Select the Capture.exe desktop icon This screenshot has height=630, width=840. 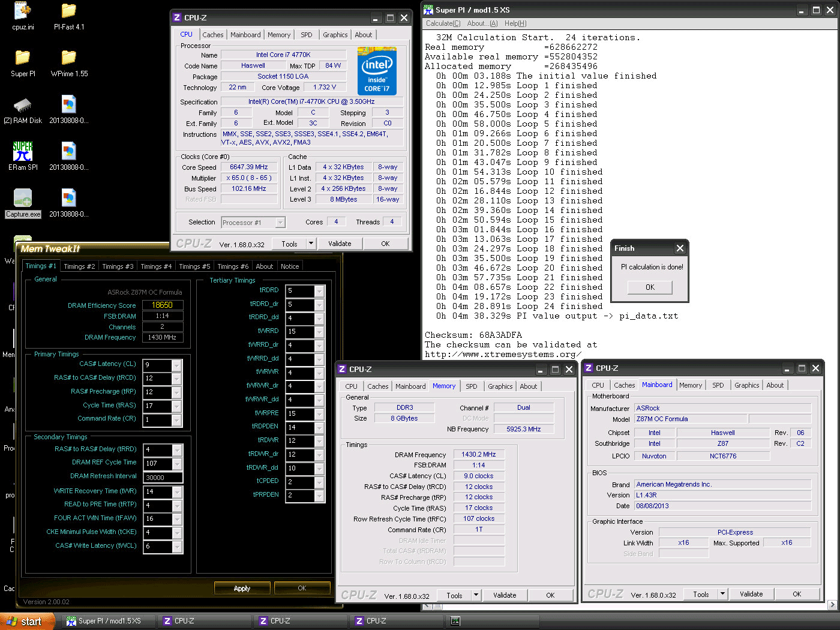[23, 198]
